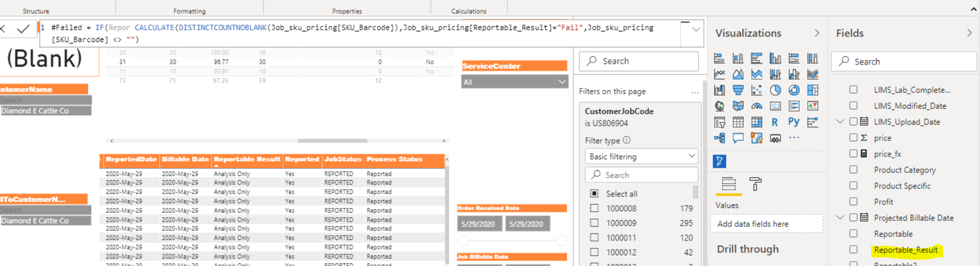Open the ServiceCenter All dropdown
This screenshot has width=980, height=266.
point(514,82)
